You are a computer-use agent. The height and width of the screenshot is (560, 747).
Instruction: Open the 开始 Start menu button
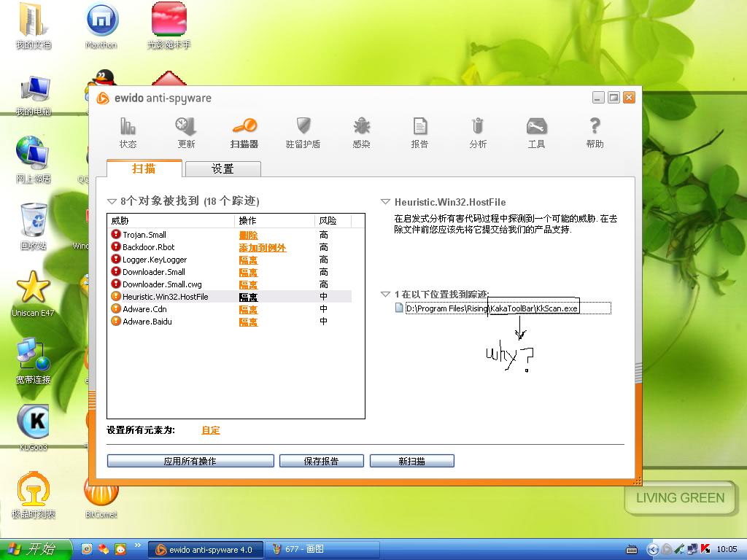pos(35,549)
